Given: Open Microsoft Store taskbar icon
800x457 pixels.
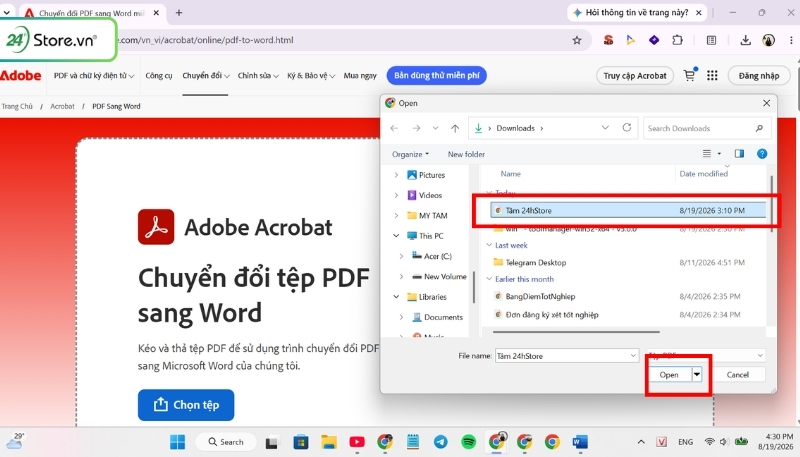Looking at the screenshot, I should [x=301, y=442].
